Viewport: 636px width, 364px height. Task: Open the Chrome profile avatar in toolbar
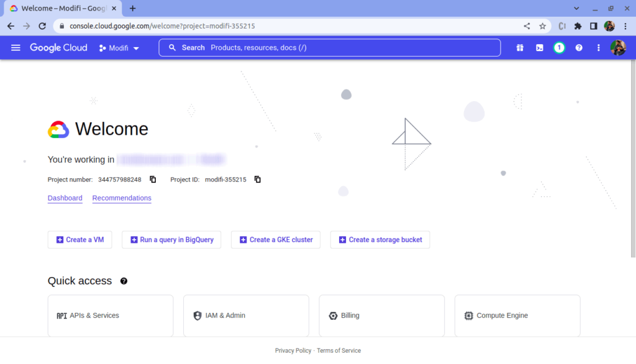coord(609,26)
